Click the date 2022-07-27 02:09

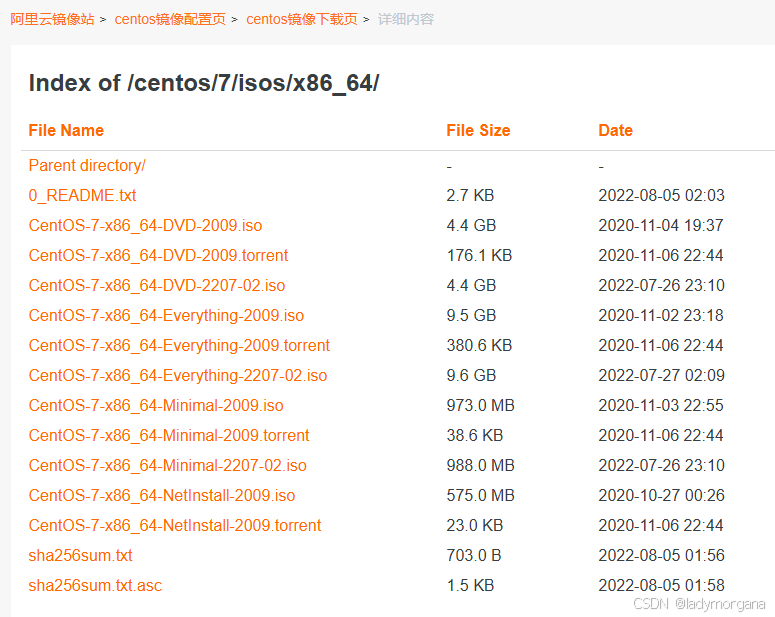pyautogui.click(x=662, y=375)
